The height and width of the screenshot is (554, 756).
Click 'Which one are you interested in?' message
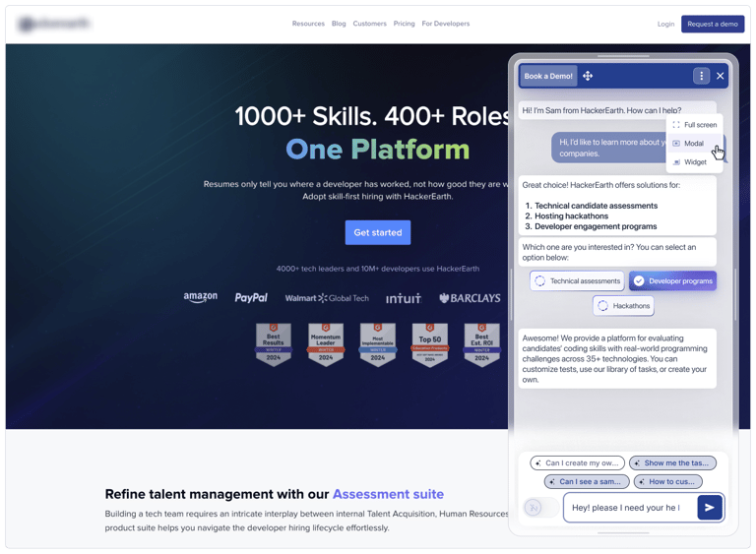617,252
